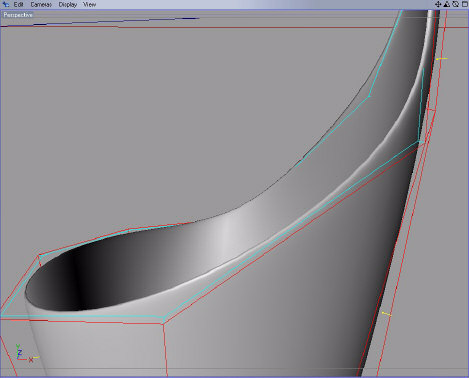The image size is (469, 378).
Task: Click the small red square on right edge
Action: [x=431, y=110]
